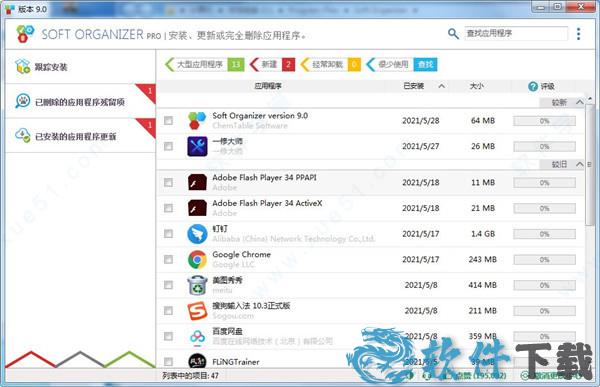Click the 美图秀秀 recycle bin icon

197,285
